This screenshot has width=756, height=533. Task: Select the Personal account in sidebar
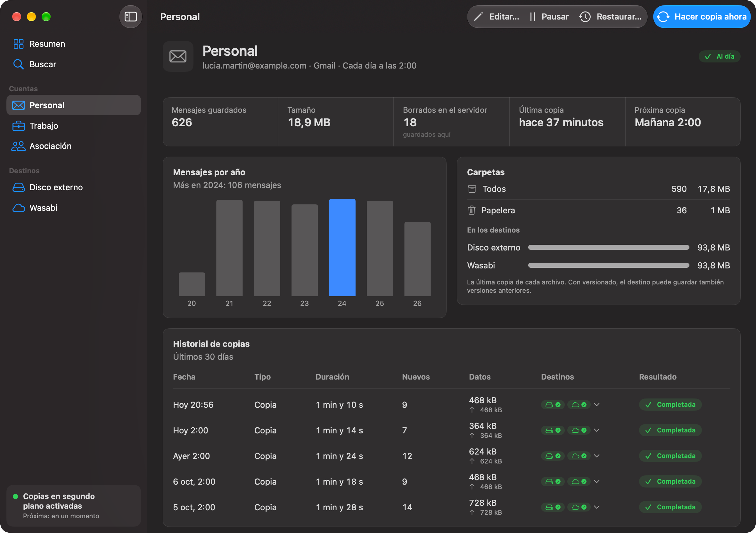[x=73, y=105]
